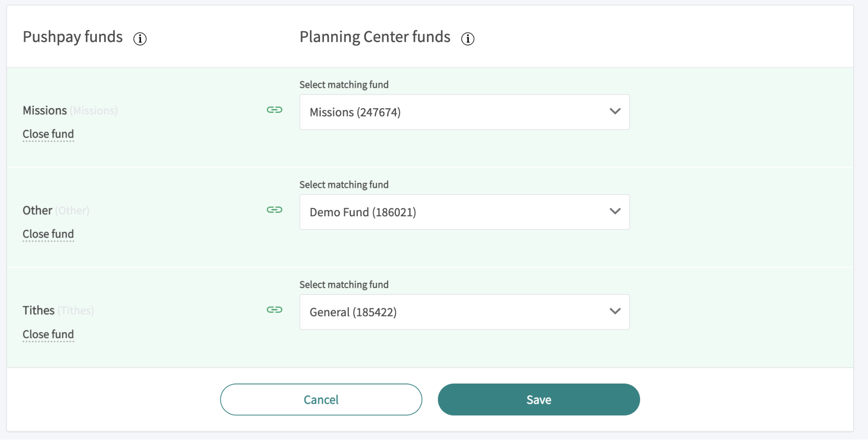
Task: Close the Other fund
Action: pyautogui.click(x=48, y=234)
